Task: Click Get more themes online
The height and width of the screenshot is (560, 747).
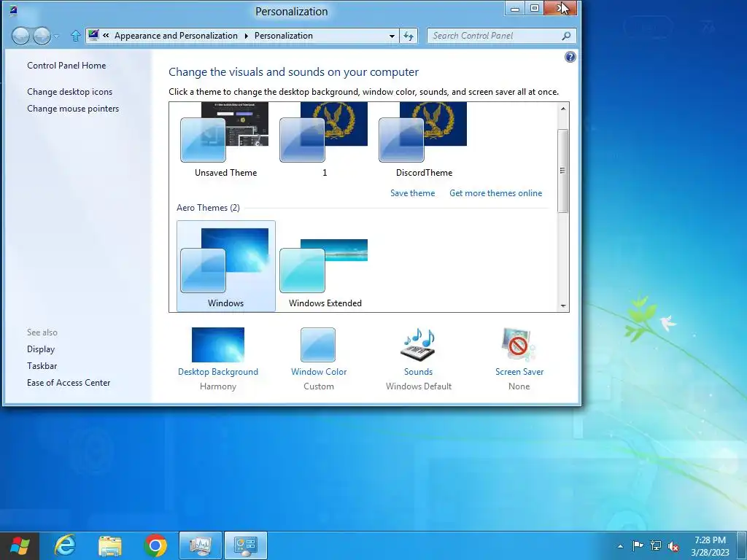Action: (x=495, y=193)
